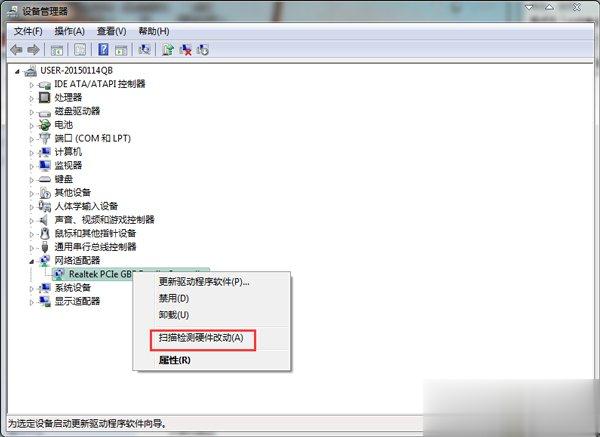Click the 其他设备 unknown device icon
This screenshot has height=437, width=600.
point(45,192)
